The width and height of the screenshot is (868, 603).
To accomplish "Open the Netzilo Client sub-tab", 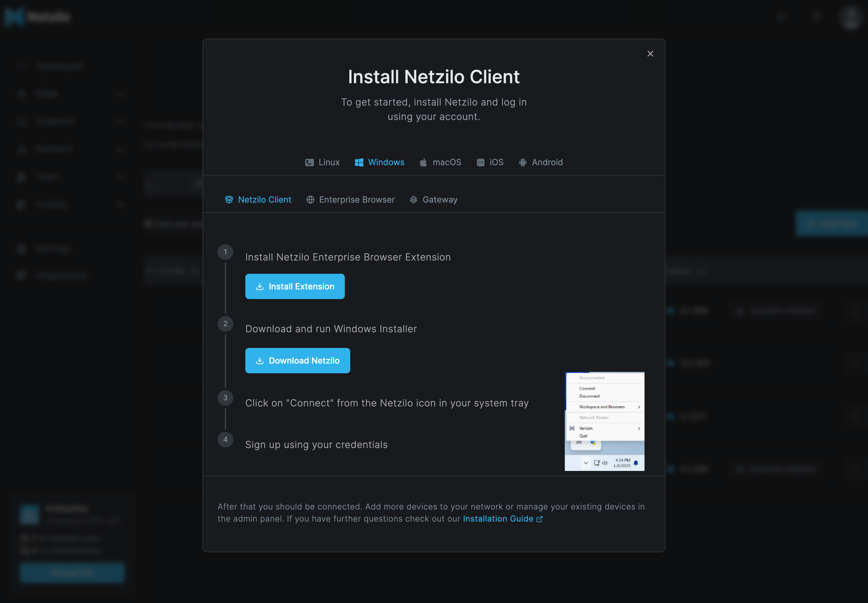I will (x=258, y=200).
